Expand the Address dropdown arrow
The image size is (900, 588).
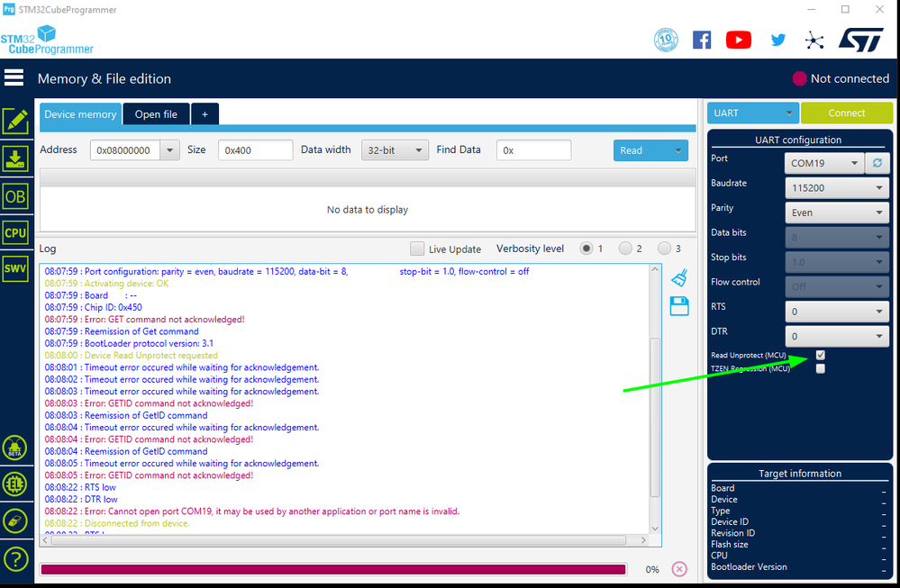(169, 150)
